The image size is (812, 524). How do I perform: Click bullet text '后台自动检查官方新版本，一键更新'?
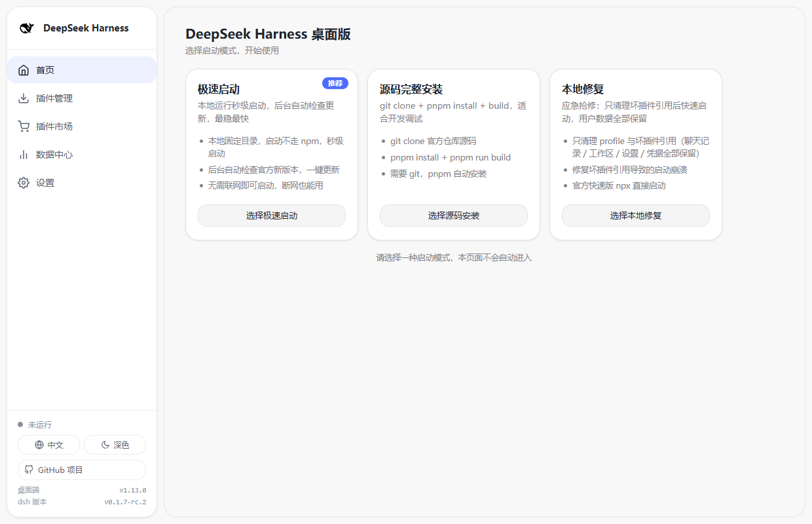click(274, 169)
